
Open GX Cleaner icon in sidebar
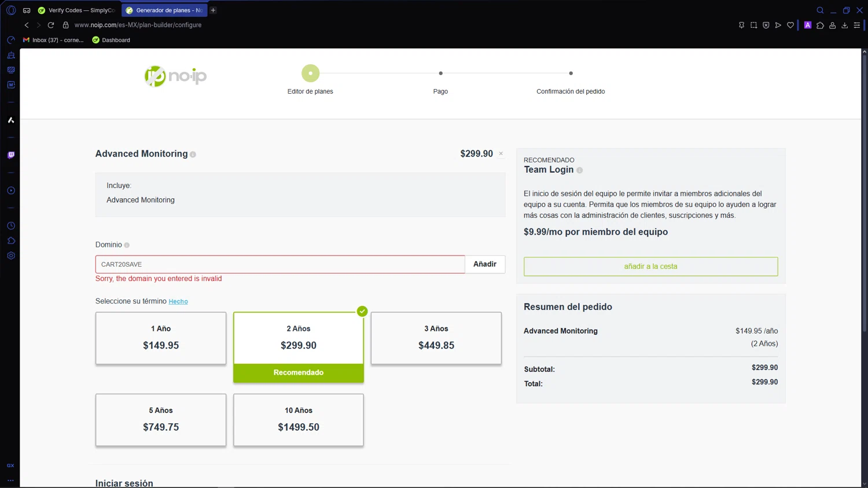pyautogui.click(x=11, y=56)
